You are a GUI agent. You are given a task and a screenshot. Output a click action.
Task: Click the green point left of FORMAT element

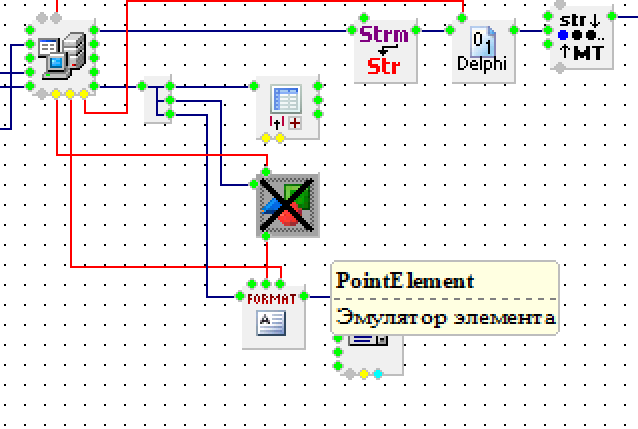click(240, 296)
